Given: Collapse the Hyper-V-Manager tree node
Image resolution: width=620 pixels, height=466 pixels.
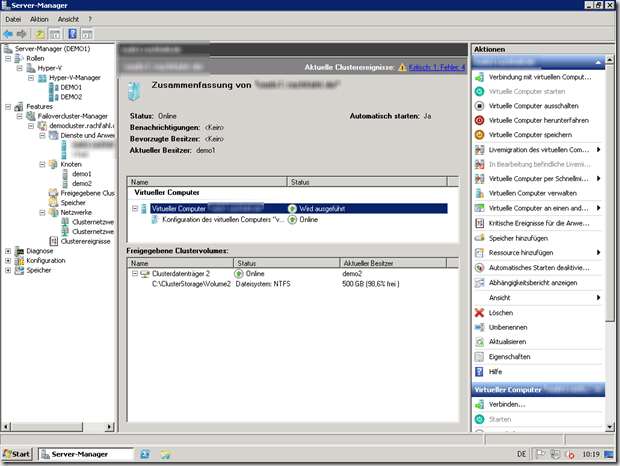Looking at the screenshot, I should [31, 78].
